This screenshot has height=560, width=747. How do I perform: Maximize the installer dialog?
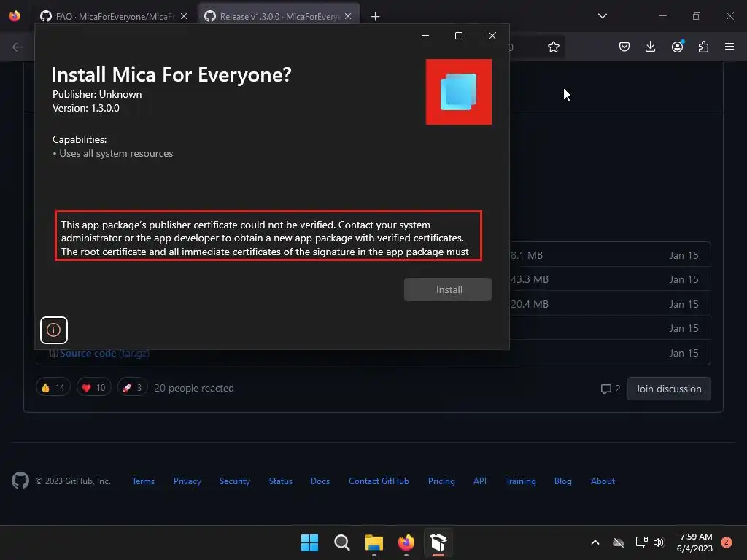(459, 36)
